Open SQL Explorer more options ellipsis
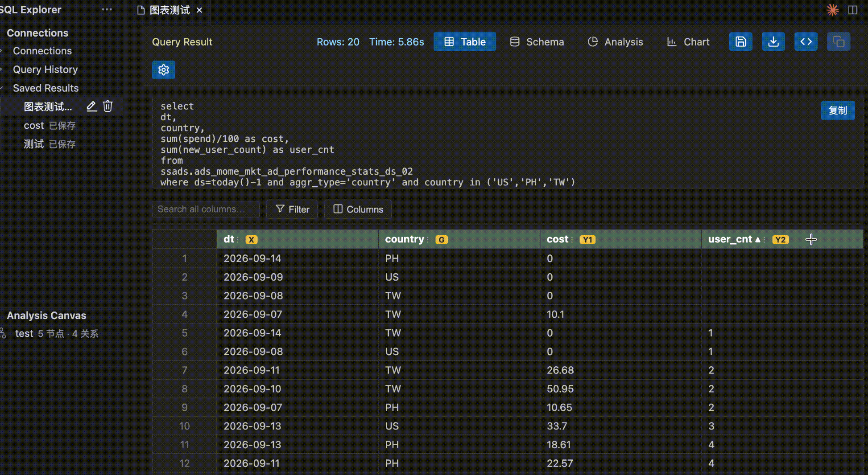Viewport: 868px width, 475px height. 107,9
